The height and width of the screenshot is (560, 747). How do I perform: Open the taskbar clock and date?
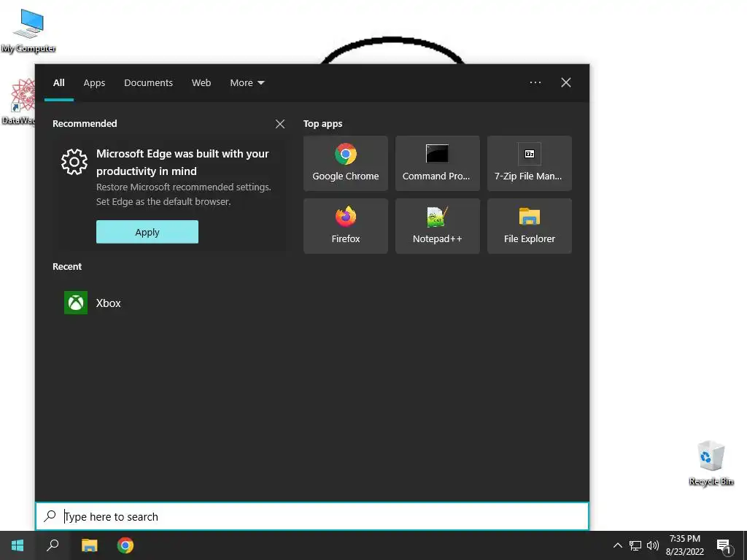(x=684, y=545)
